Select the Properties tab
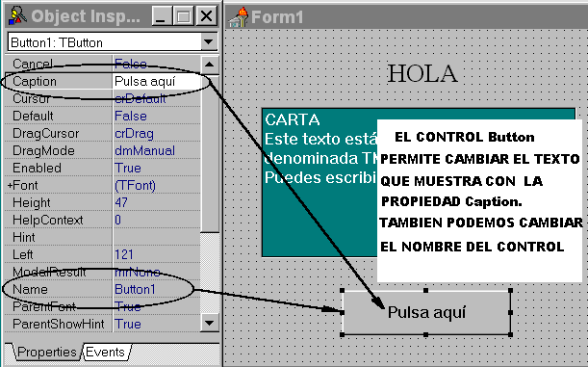The width and height of the screenshot is (588, 367). [x=46, y=352]
